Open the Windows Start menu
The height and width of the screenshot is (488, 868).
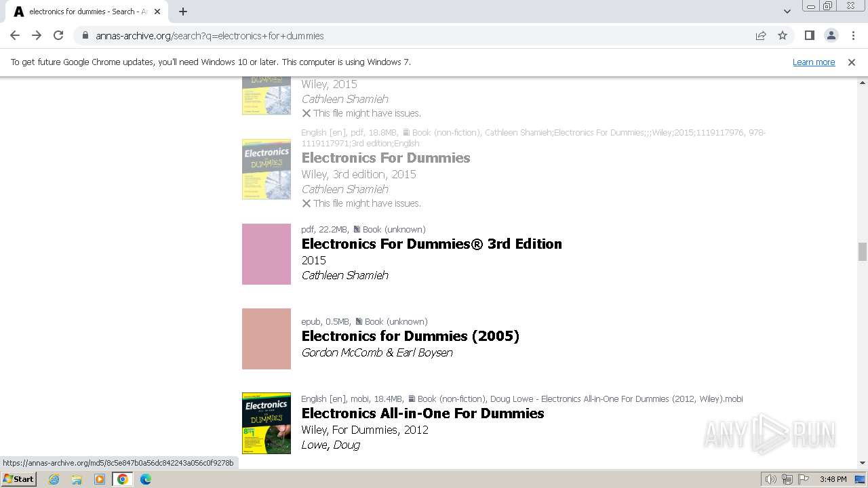[x=19, y=479]
